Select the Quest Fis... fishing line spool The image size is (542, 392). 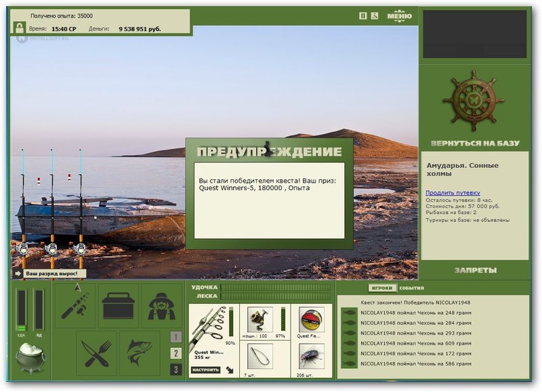(x=312, y=320)
